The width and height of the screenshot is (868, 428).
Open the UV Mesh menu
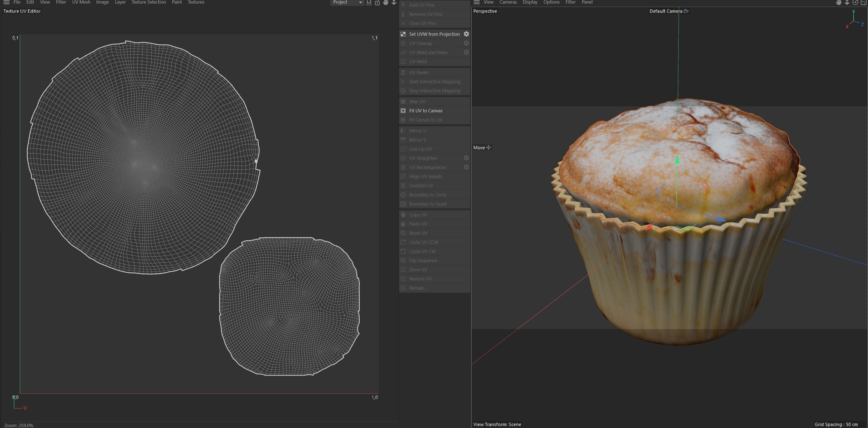pos(81,2)
